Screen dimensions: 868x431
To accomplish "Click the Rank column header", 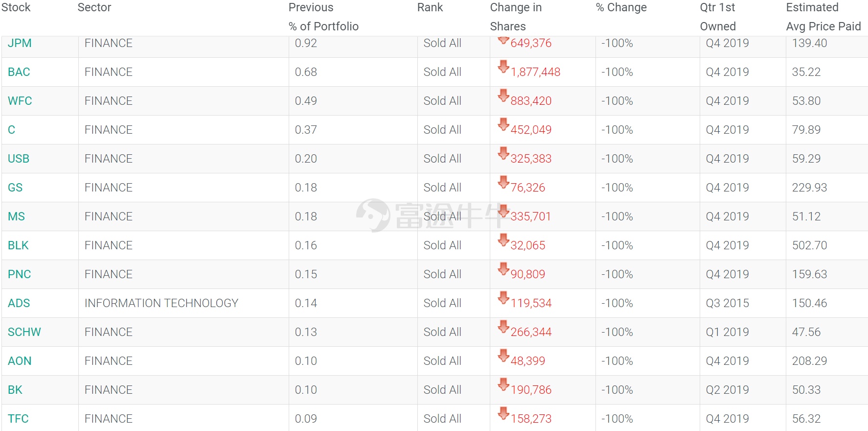I will tap(430, 7).
